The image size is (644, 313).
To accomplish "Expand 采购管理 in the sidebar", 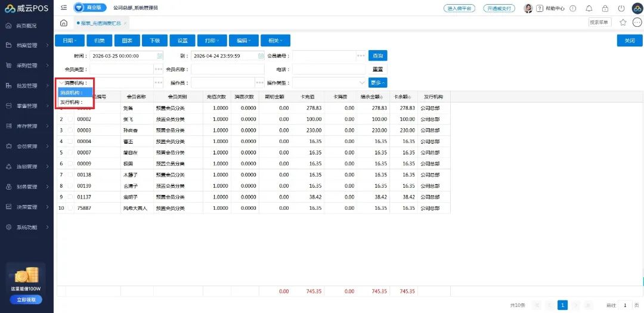I will 27,66.
